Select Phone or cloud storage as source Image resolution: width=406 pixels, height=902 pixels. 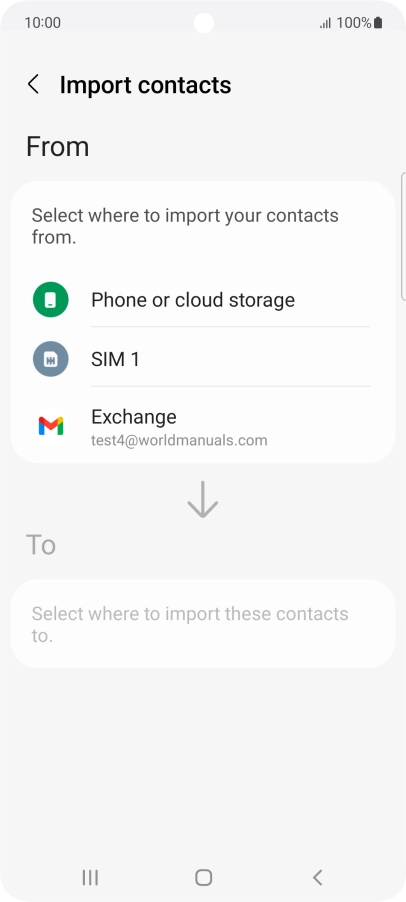tap(202, 300)
